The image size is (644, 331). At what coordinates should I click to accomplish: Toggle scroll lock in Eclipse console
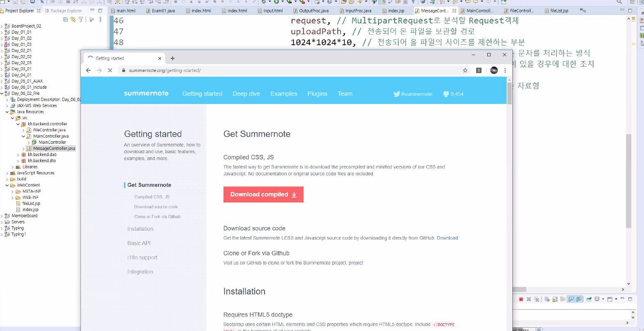(555, 299)
